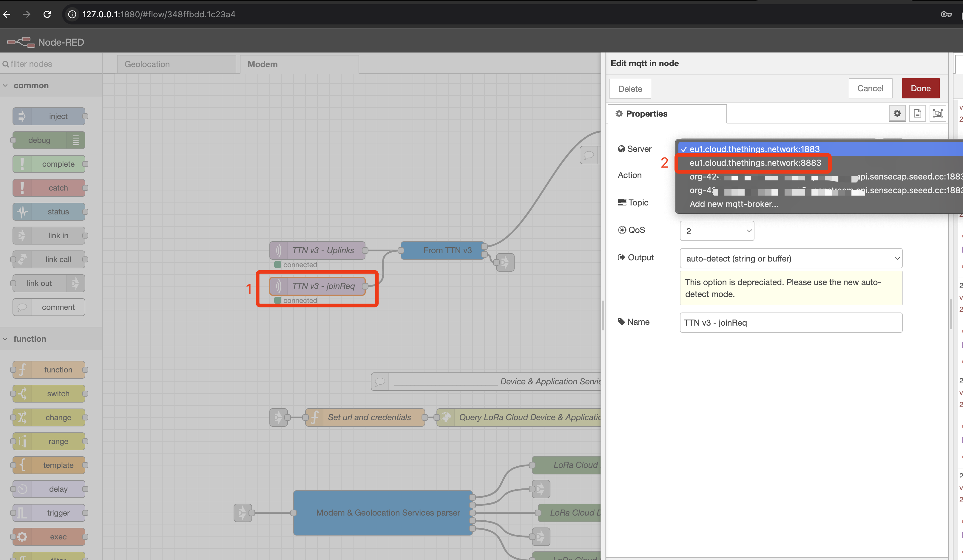Open the node description document icon

918,113
